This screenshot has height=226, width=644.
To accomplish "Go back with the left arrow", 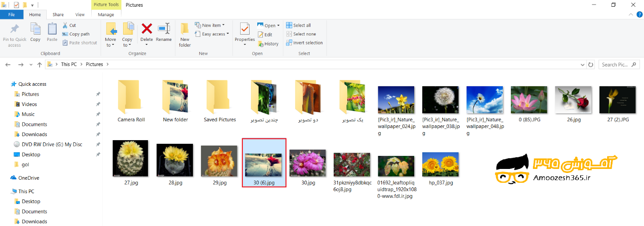I will coord(8,65).
